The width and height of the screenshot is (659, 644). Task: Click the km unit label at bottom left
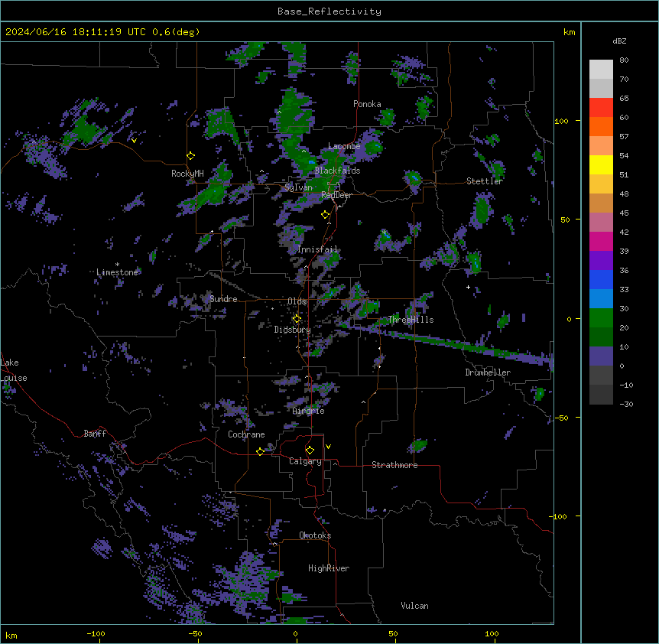[x=11, y=636]
